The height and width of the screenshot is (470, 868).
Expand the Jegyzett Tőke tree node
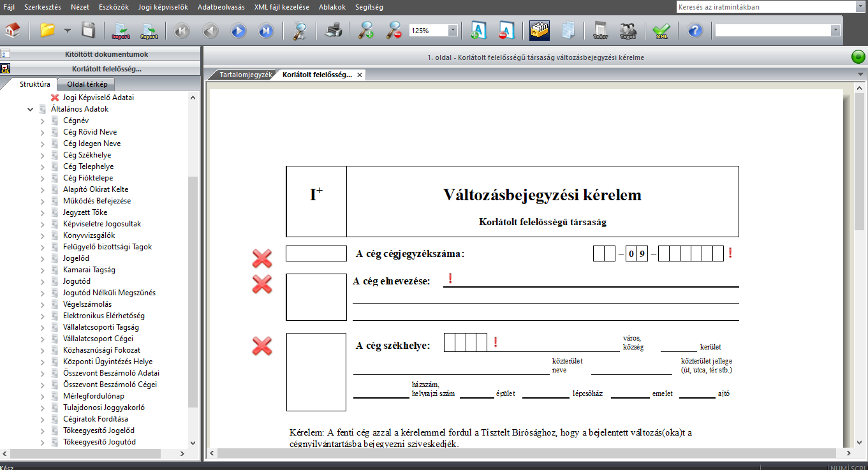coord(43,212)
